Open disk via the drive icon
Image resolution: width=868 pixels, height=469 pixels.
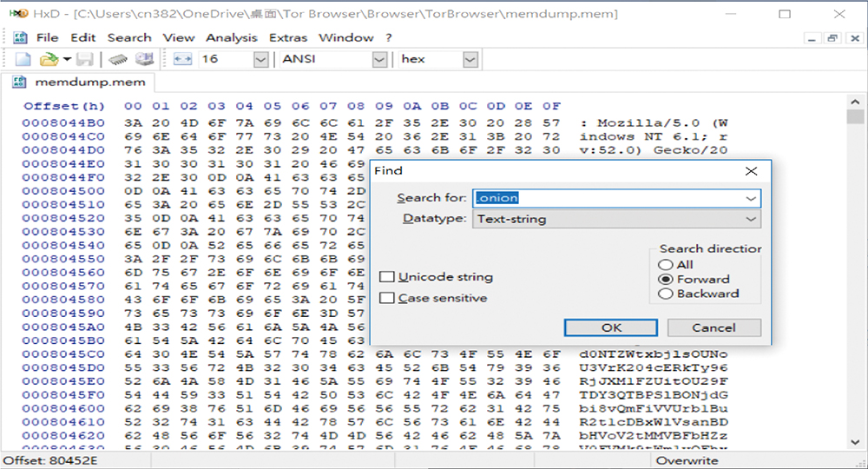[144, 59]
